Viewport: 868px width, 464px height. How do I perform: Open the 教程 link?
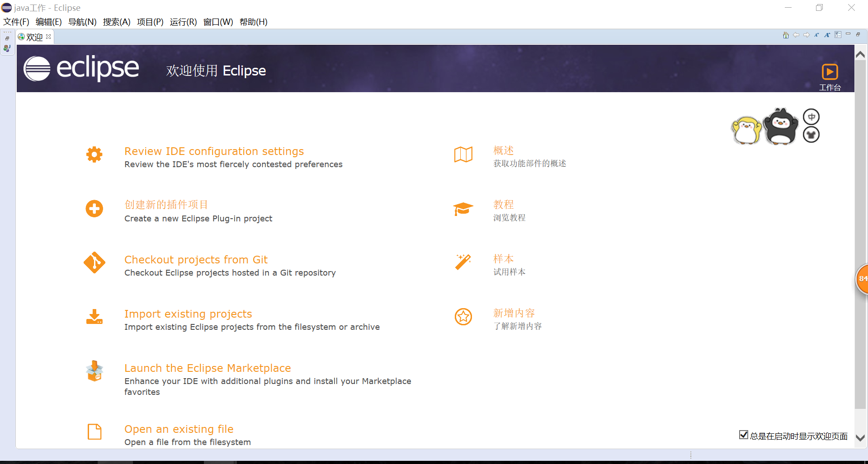coord(504,205)
